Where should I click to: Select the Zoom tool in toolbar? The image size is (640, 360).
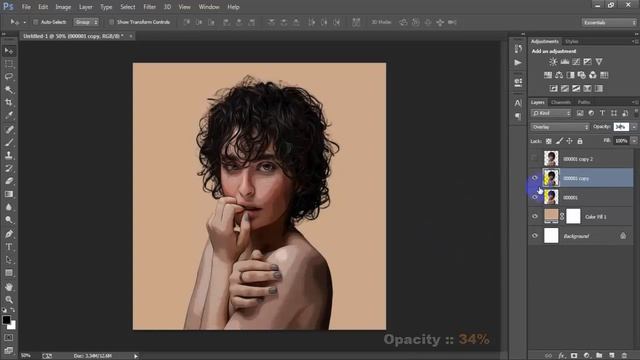click(x=9, y=300)
